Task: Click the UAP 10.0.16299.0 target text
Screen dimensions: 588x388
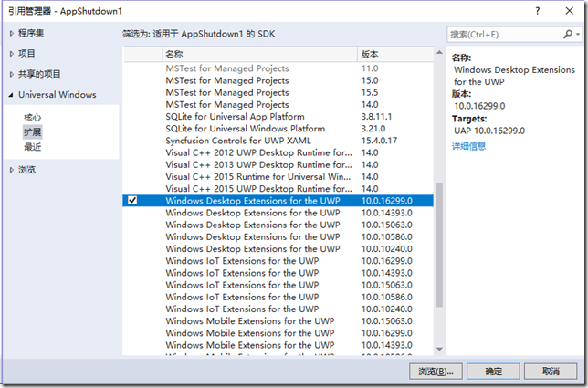Action: (489, 131)
